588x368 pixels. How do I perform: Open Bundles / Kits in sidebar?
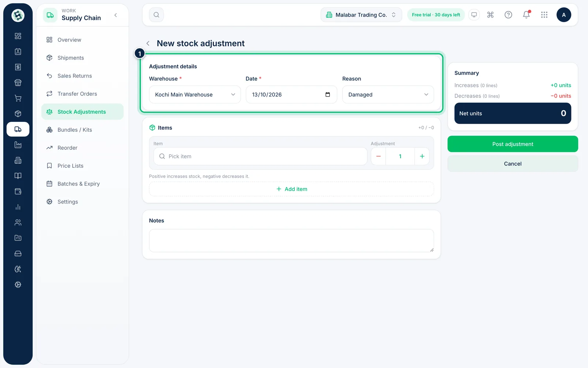tap(82, 130)
